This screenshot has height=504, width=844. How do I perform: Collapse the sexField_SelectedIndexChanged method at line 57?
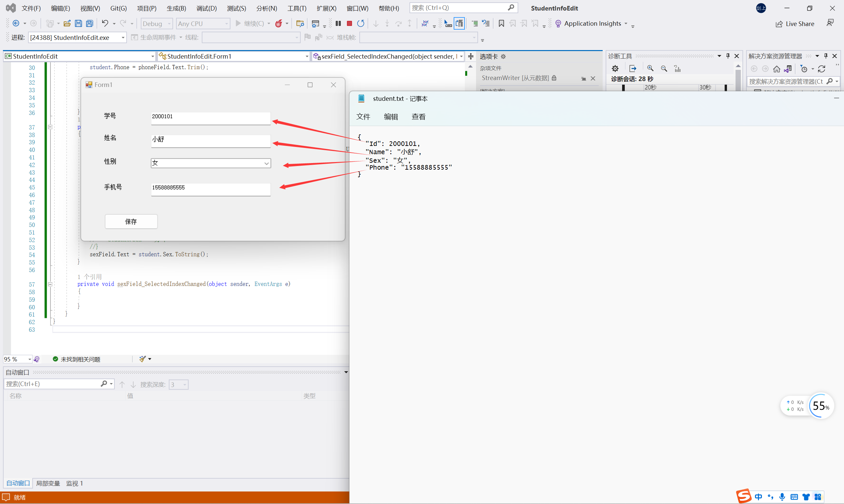(50, 284)
